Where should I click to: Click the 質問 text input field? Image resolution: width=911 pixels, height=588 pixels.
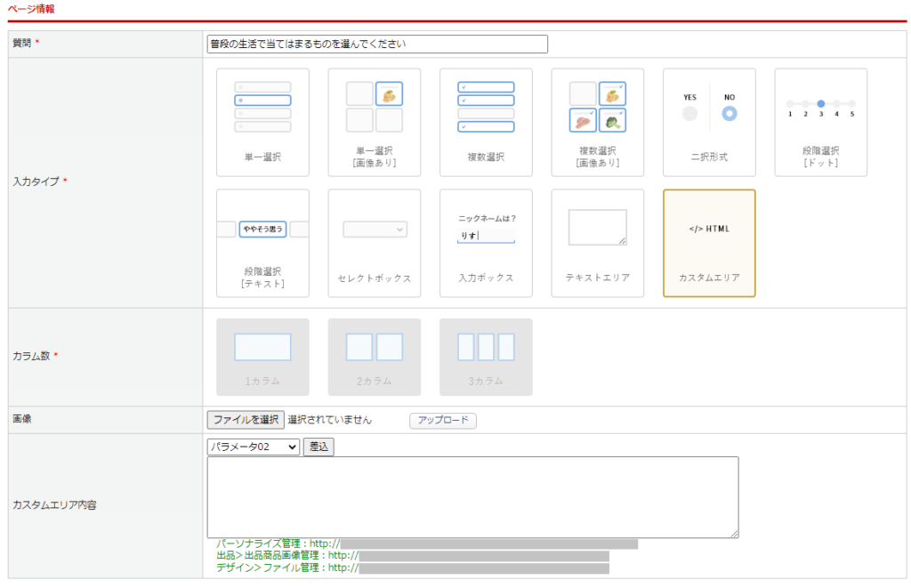(x=377, y=44)
